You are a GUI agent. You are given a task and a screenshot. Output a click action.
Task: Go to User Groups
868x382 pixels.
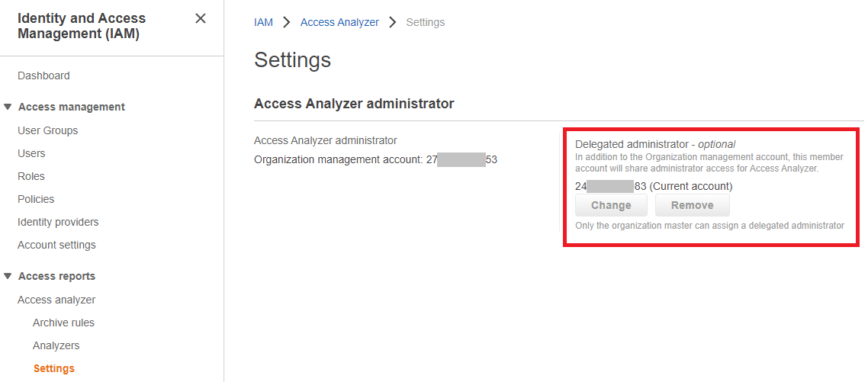(x=47, y=130)
